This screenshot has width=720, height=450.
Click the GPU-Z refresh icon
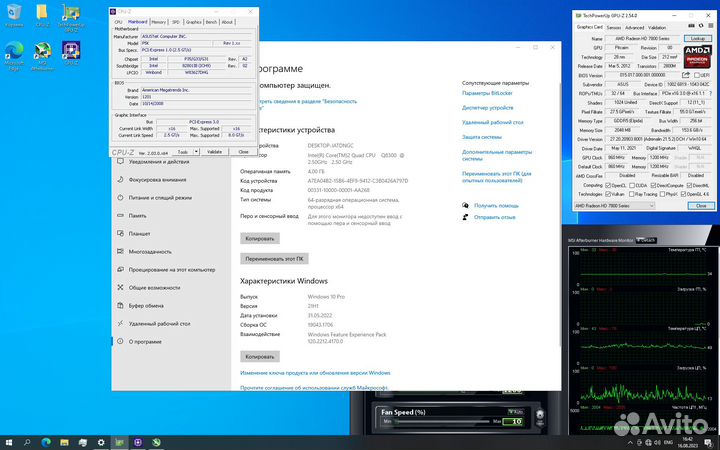(x=701, y=26)
